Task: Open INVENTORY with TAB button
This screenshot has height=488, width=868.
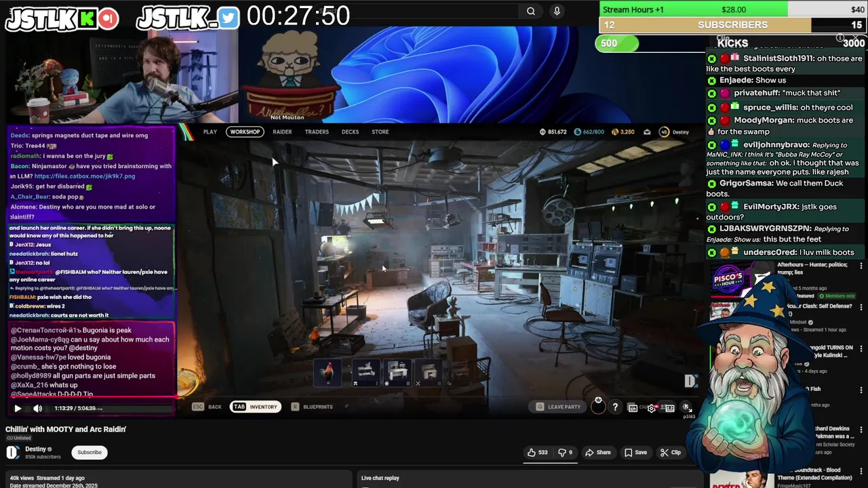Action: (256, 407)
